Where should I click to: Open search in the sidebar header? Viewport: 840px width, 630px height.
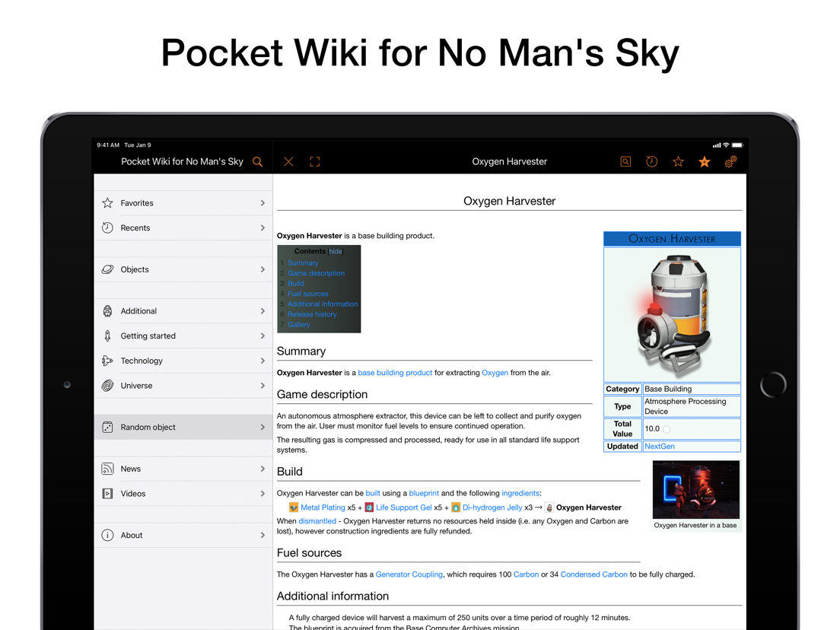click(x=258, y=162)
